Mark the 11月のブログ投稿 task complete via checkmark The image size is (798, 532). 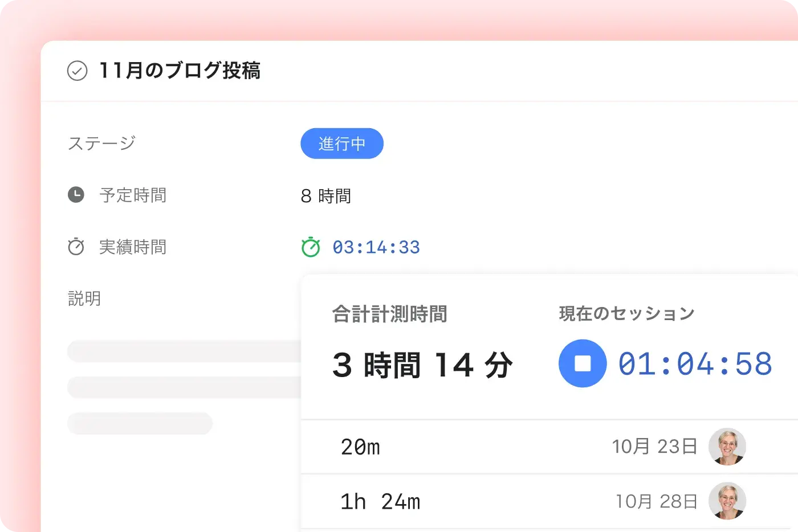[78, 71]
